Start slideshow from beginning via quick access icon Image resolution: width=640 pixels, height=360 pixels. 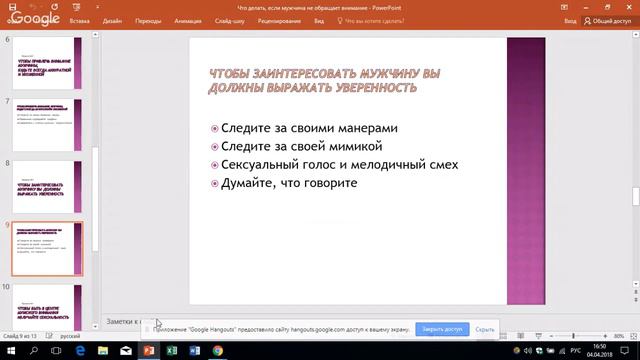(x=76, y=7)
